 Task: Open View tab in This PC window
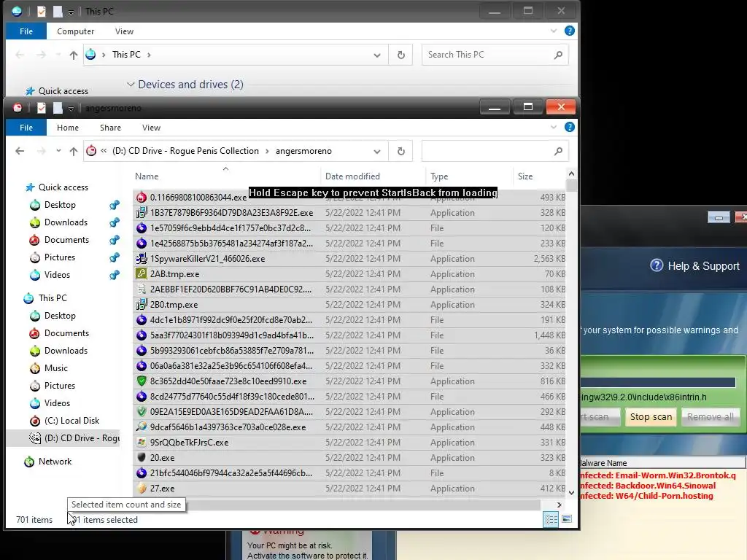tap(124, 31)
